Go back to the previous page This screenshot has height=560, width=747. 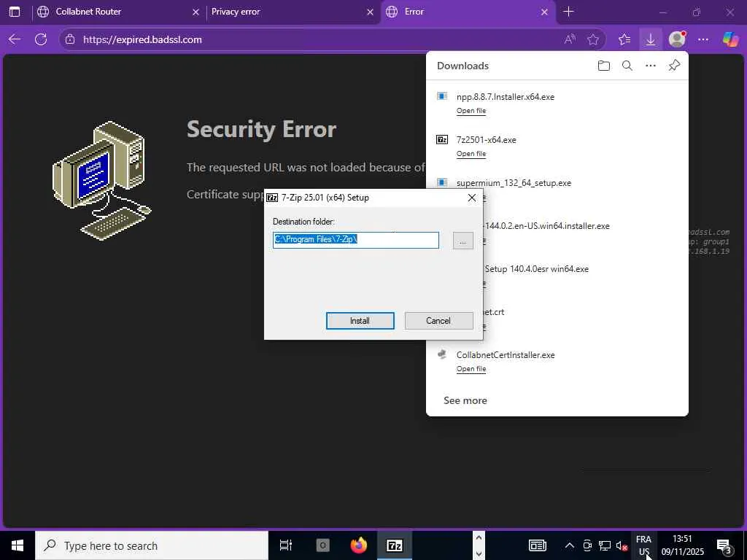click(x=15, y=39)
